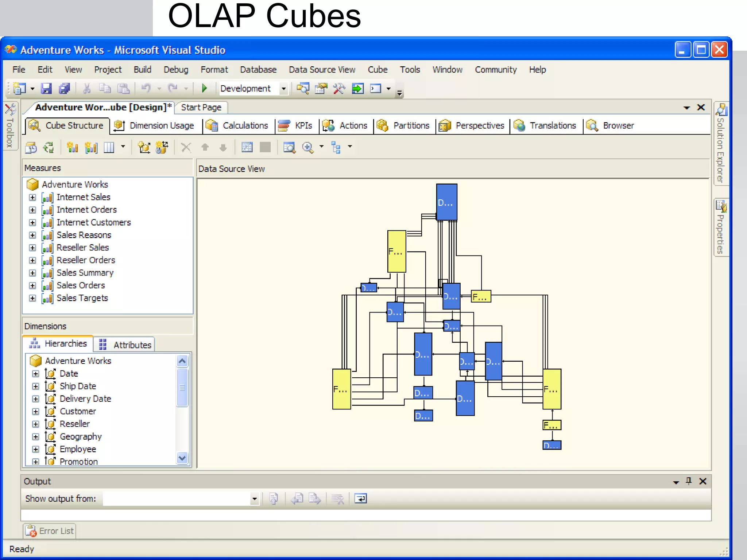Open the Database menu
This screenshot has width=747, height=560.
tap(258, 70)
